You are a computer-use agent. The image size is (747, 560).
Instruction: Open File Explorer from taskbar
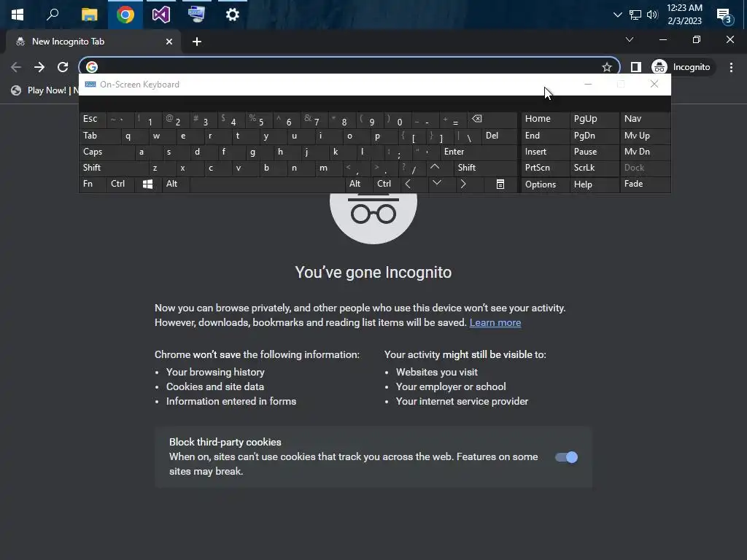pyautogui.click(x=89, y=15)
